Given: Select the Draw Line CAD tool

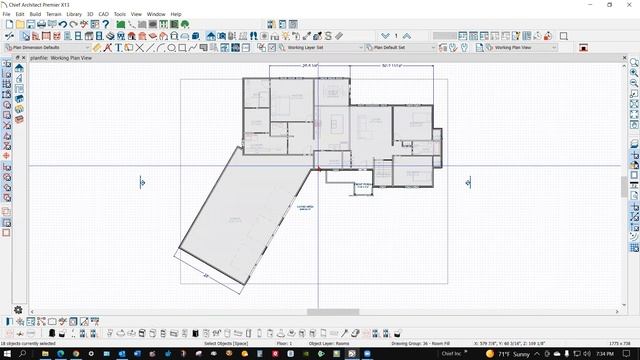Looking at the screenshot, I should (150, 48).
